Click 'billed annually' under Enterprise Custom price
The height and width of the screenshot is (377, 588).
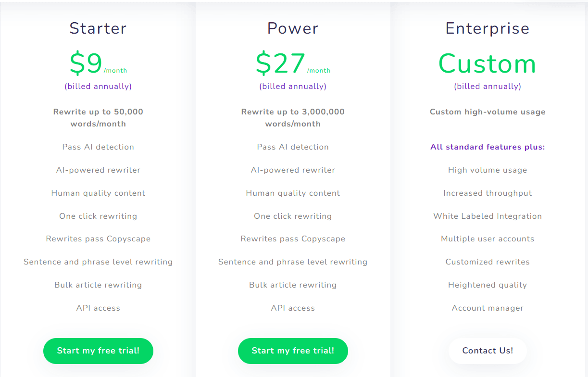[488, 87]
